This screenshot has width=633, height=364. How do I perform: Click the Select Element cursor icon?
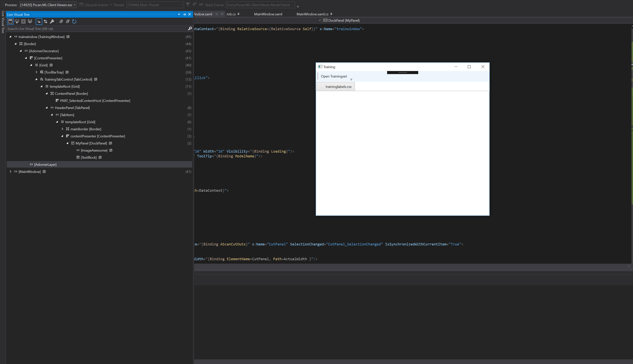(x=17, y=21)
